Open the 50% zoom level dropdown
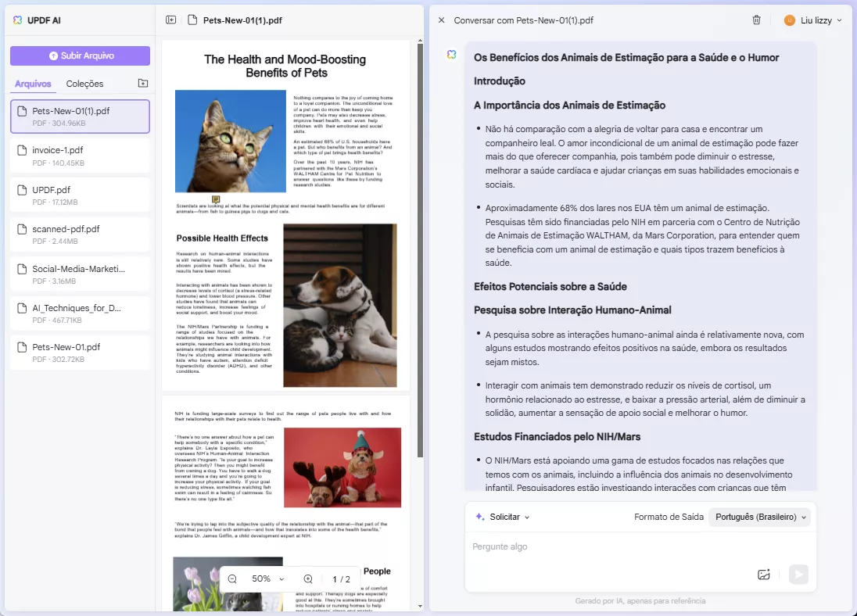Image resolution: width=857 pixels, height=616 pixels. [x=267, y=578]
